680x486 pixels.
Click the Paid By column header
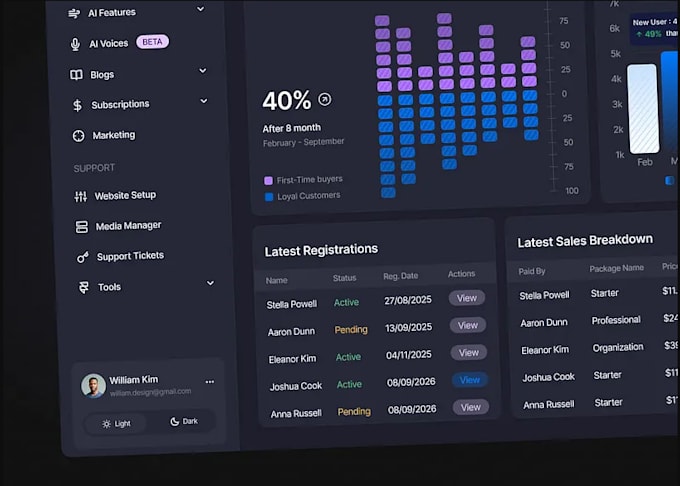pos(532,271)
